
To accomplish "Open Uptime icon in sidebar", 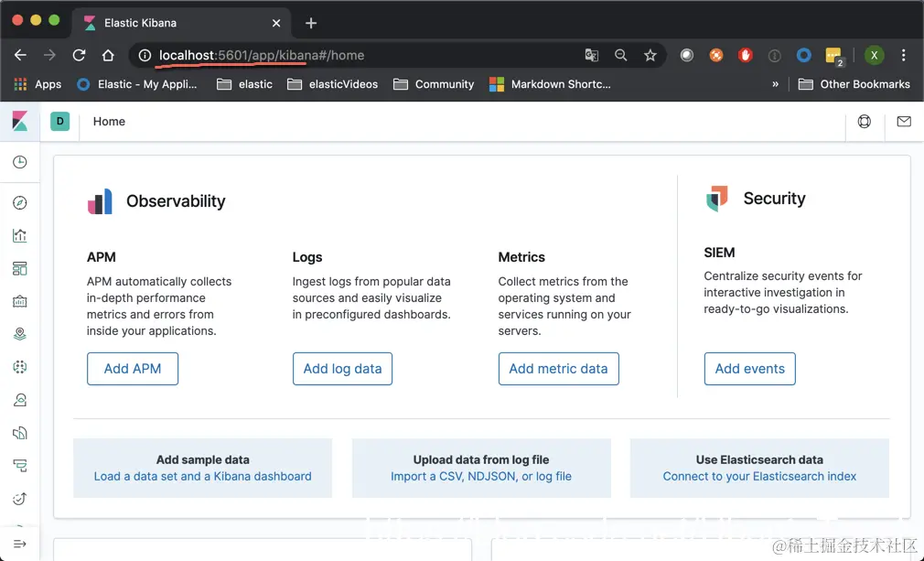I will pos(19,499).
